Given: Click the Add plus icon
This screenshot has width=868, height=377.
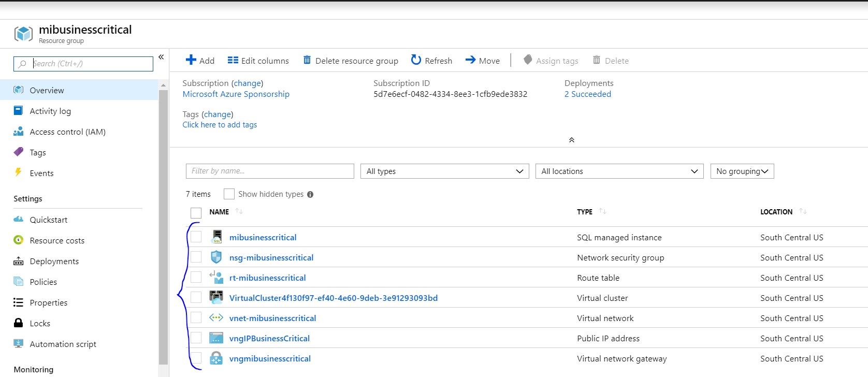Looking at the screenshot, I should pyautogui.click(x=191, y=60).
